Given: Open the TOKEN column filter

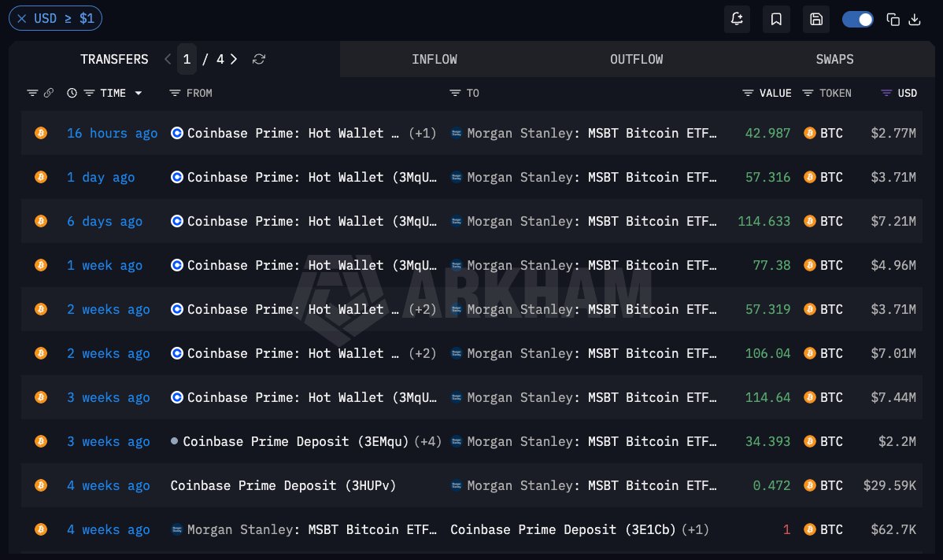Looking at the screenshot, I should [x=808, y=93].
